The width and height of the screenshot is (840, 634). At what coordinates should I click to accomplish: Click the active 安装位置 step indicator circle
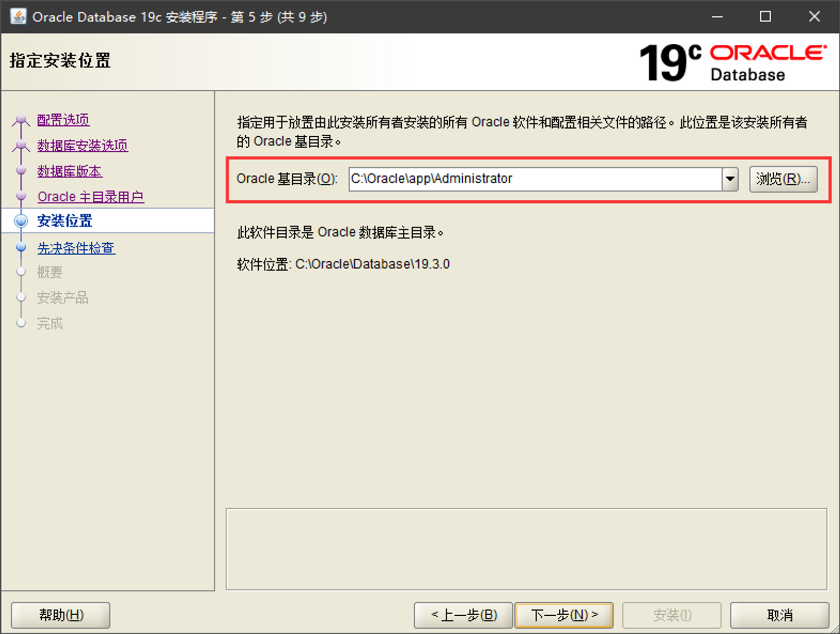[21, 221]
